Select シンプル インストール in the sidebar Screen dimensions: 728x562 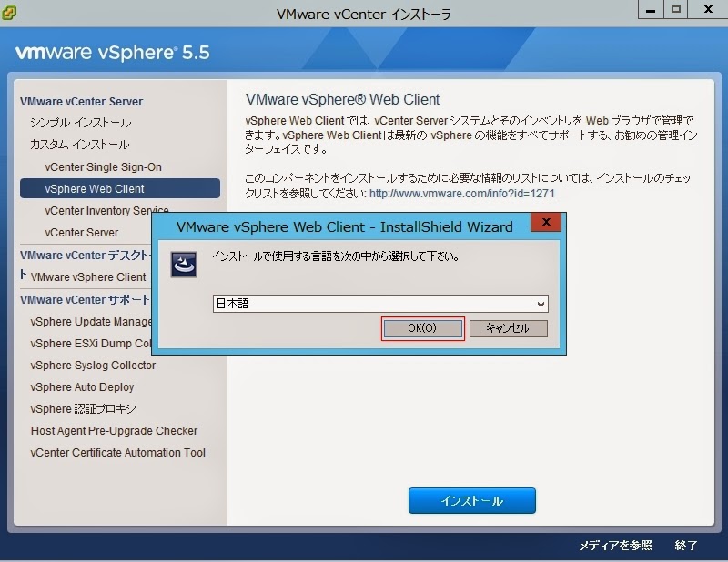pyautogui.click(x=81, y=123)
